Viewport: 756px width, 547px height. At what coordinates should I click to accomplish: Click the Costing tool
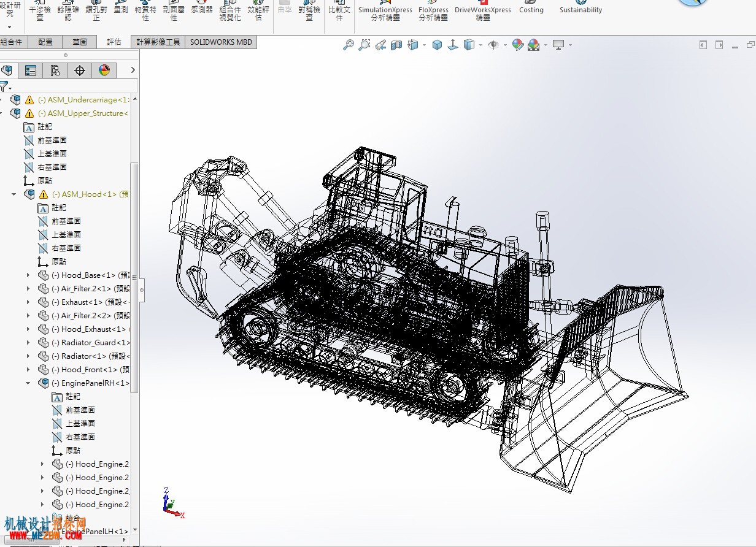click(x=531, y=8)
